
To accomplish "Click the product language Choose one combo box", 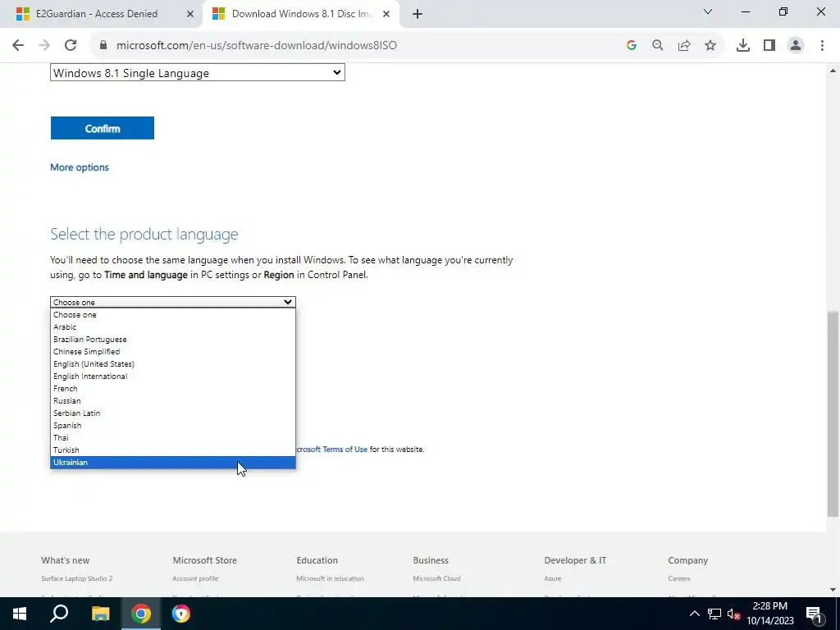I will coord(172,302).
